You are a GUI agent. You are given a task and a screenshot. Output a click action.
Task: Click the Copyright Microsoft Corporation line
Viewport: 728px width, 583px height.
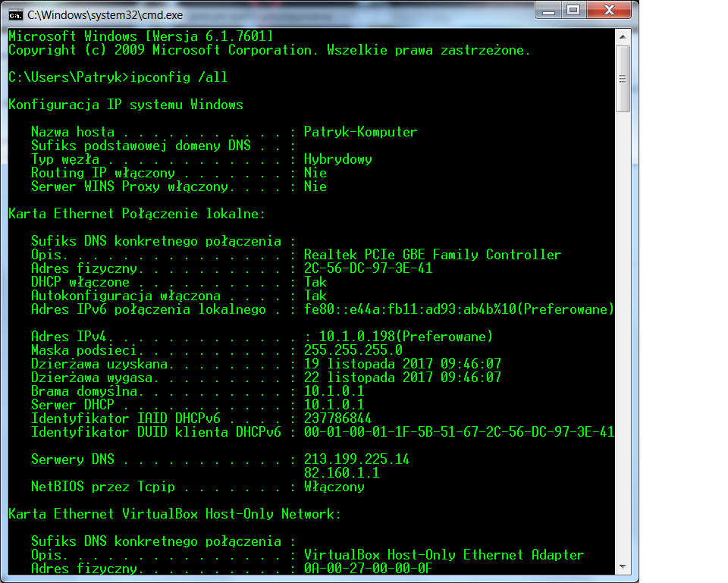(269, 50)
